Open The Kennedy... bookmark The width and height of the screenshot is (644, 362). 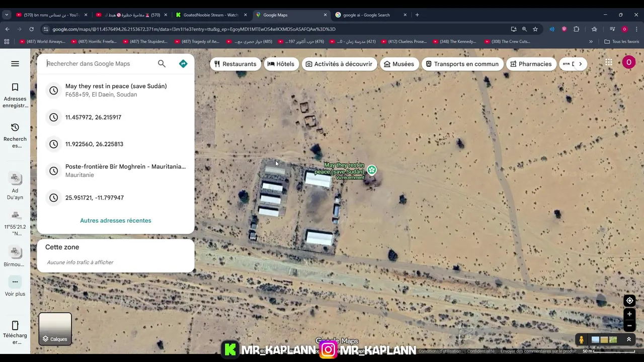454,42
